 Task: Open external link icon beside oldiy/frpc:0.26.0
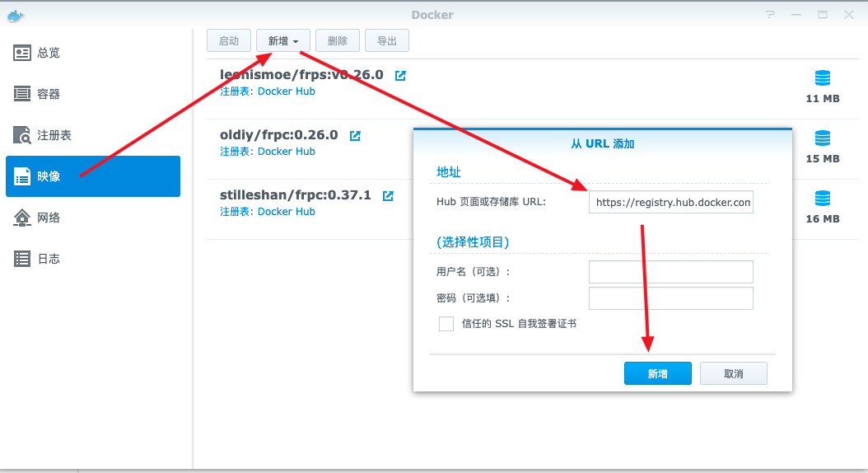click(355, 135)
